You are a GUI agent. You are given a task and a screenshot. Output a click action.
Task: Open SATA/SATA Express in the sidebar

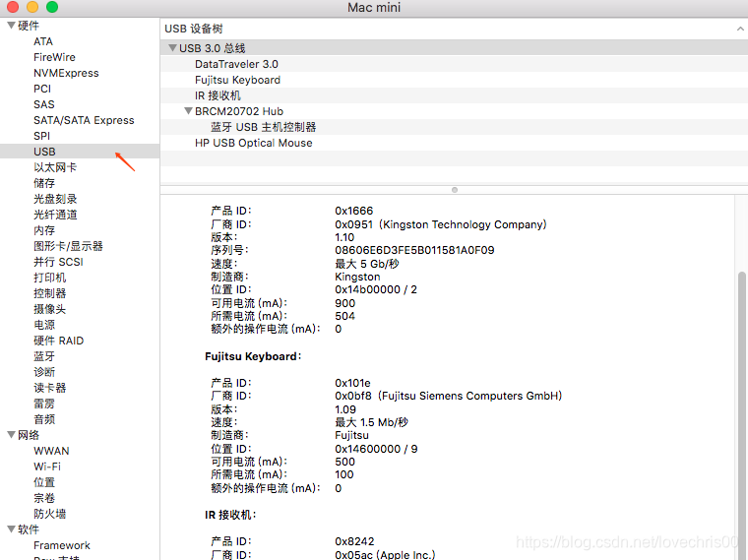pyautogui.click(x=84, y=120)
